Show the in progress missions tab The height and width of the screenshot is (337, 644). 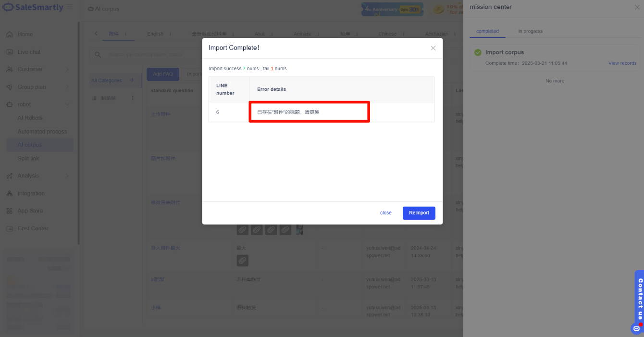[x=530, y=31]
